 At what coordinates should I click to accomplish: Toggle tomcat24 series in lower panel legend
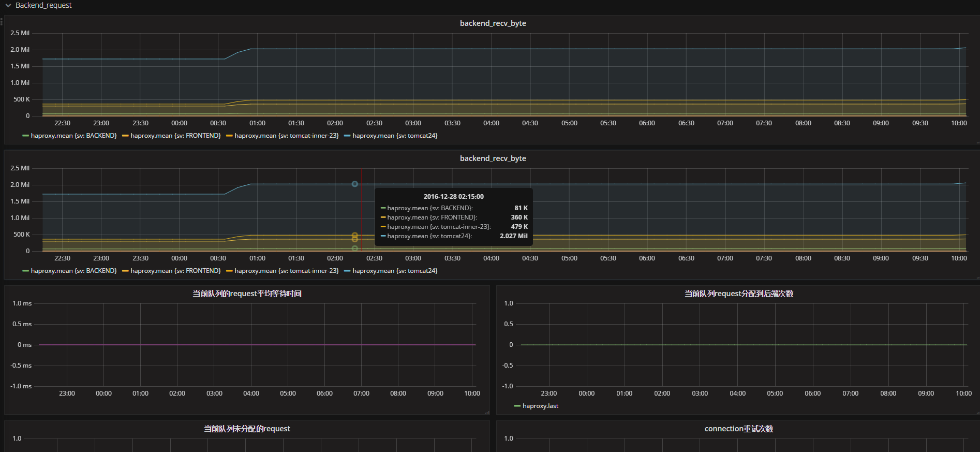pyautogui.click(x=395, y=271)
